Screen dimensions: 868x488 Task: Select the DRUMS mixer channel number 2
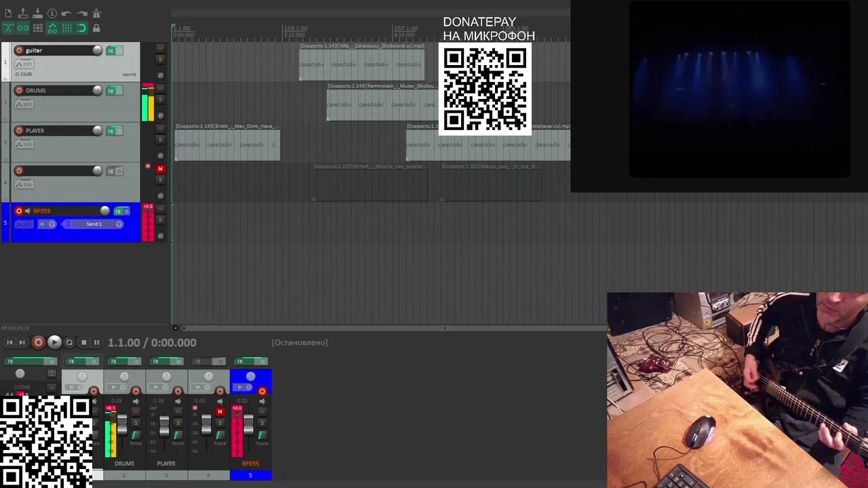coord(124,475)
